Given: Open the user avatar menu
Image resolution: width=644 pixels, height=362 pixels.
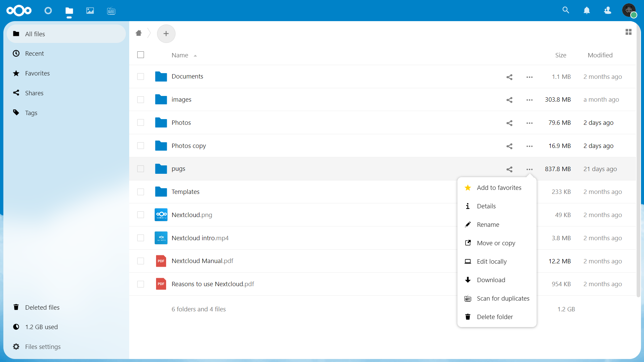Looking at the screenshot, I should 629,10.
